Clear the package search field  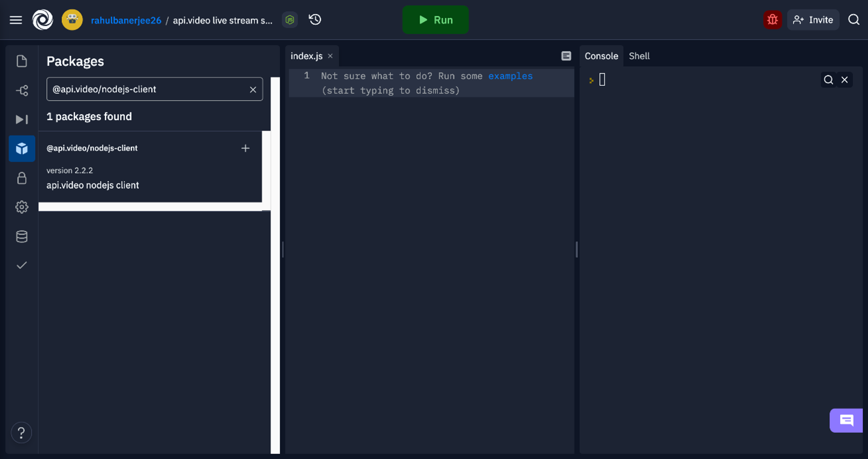(253, 90)
